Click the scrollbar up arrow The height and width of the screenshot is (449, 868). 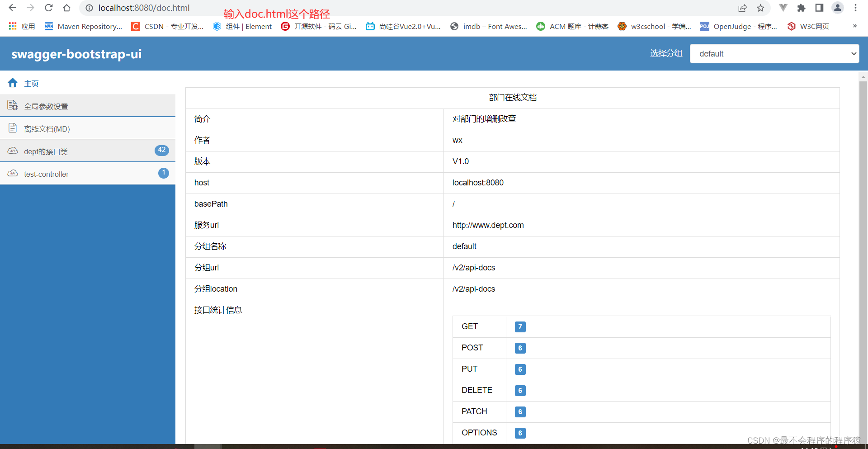pyautogui.click(x=863, y=77)
